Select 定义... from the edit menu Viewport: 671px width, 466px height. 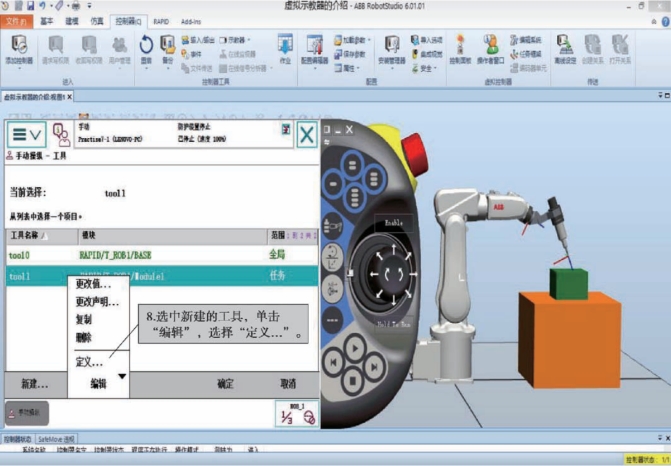89,362
